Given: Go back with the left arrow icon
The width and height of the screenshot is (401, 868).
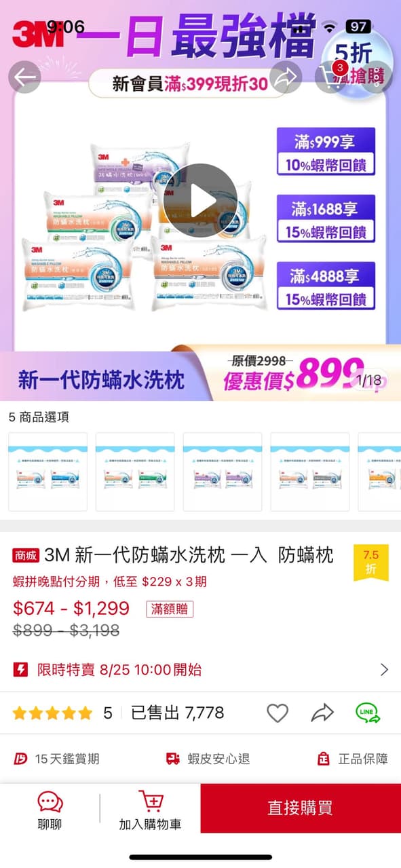Looking at the screenshot, I should (x=24, y=77).
